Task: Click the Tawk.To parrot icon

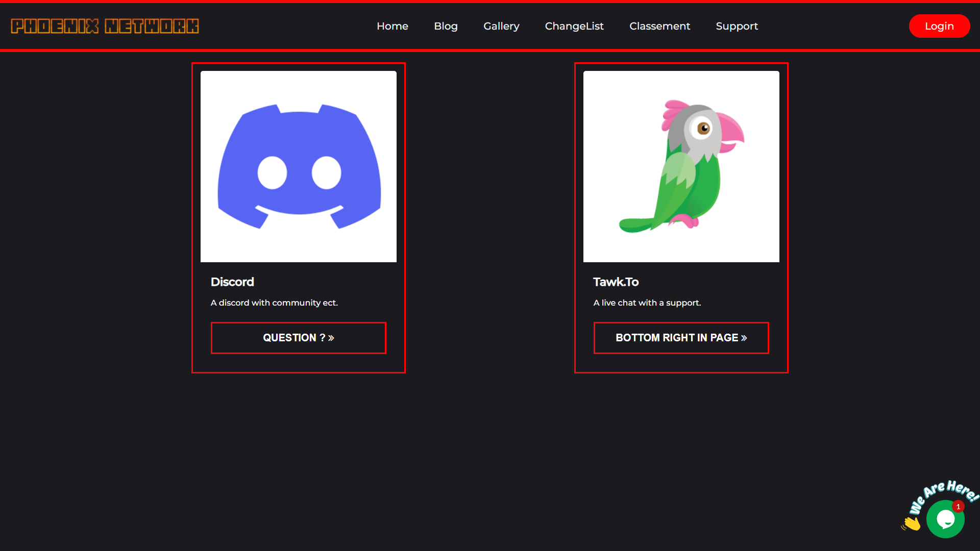Action: [x=681, y=166]
